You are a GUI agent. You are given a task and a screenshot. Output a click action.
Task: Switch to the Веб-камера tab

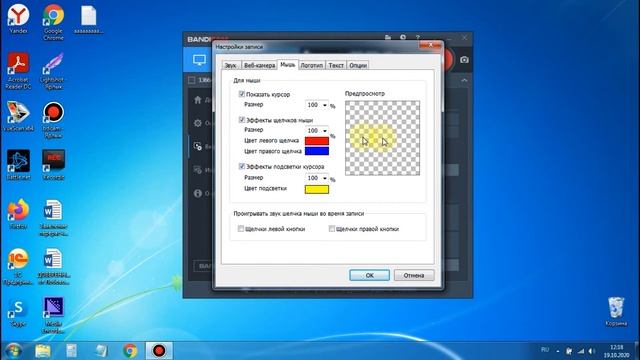(x=260, y=65)
